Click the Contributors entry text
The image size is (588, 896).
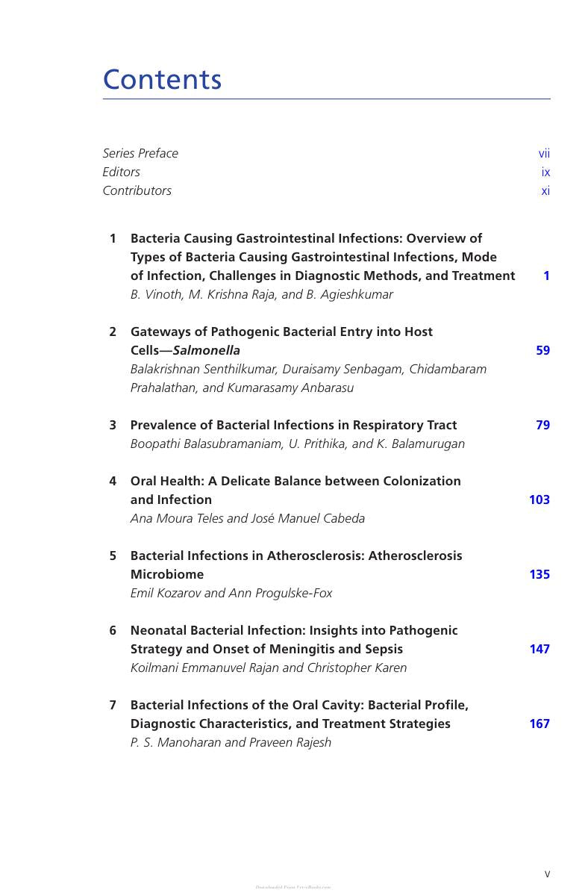pyautogui.click(x=137, y=190)
